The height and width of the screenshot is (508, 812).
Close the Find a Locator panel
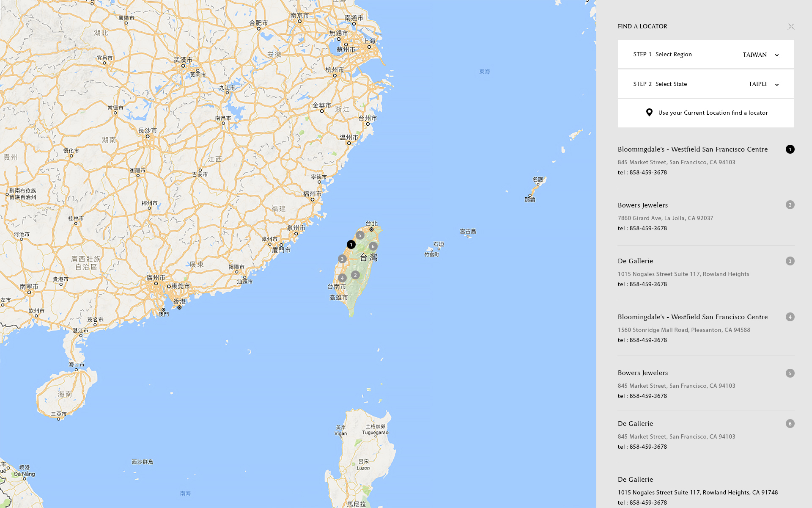coord(791,26)
